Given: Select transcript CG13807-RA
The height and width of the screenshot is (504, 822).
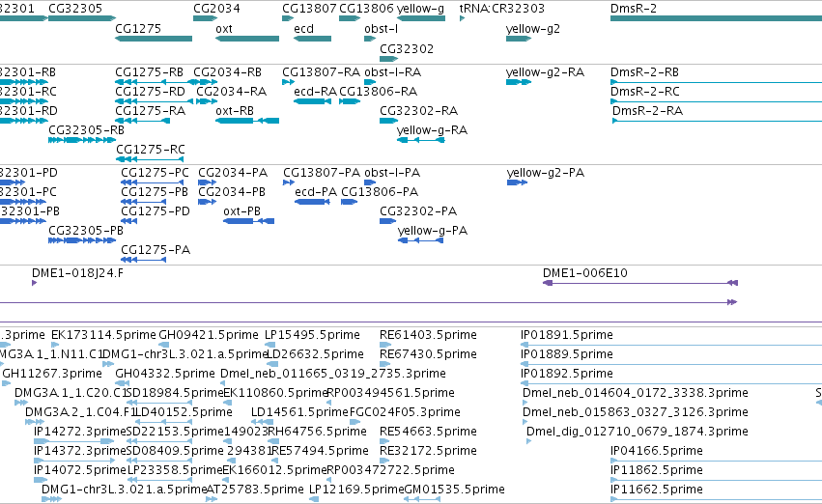Looking at the screenshot, I should point(321,72).
